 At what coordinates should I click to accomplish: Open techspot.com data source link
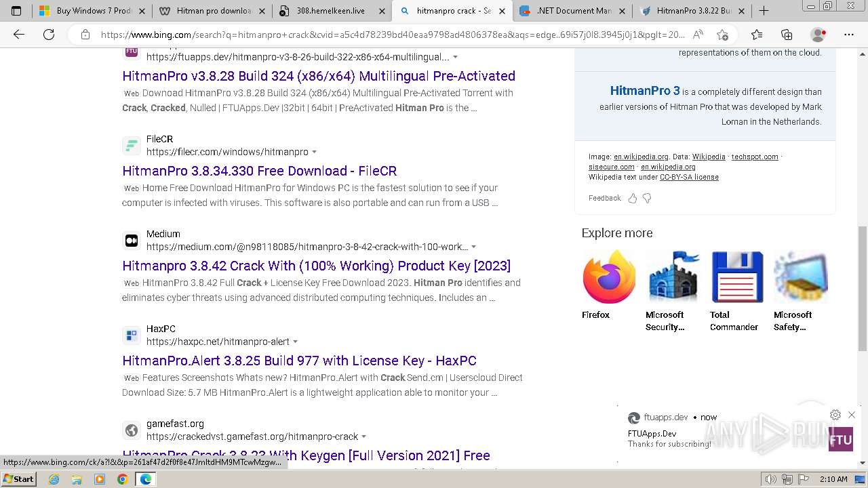(x=755, y=157)
